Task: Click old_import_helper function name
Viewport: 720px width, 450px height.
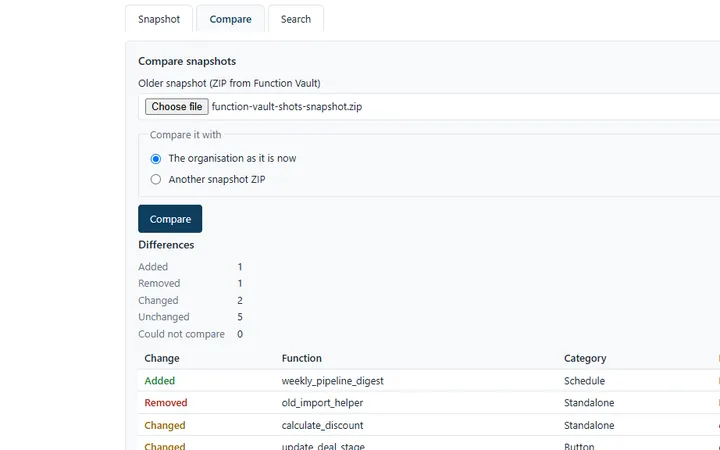Action: click(x=322, y=403)
